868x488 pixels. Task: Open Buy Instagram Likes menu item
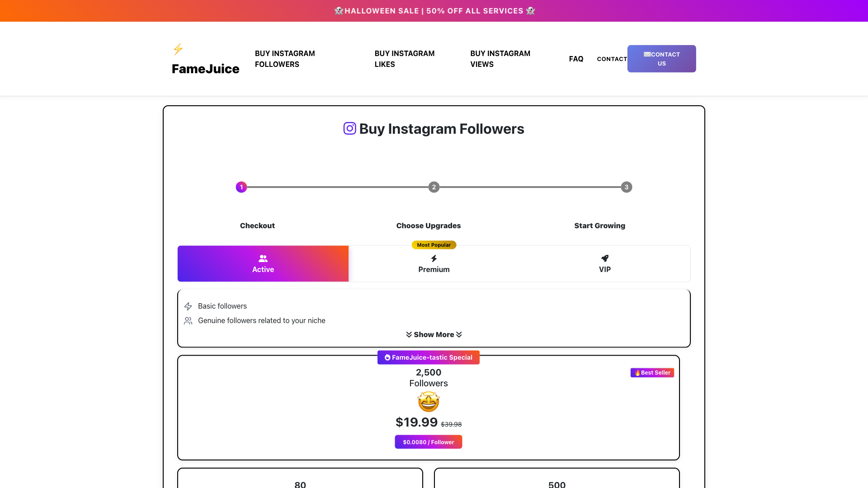click(x=404, y=59)
